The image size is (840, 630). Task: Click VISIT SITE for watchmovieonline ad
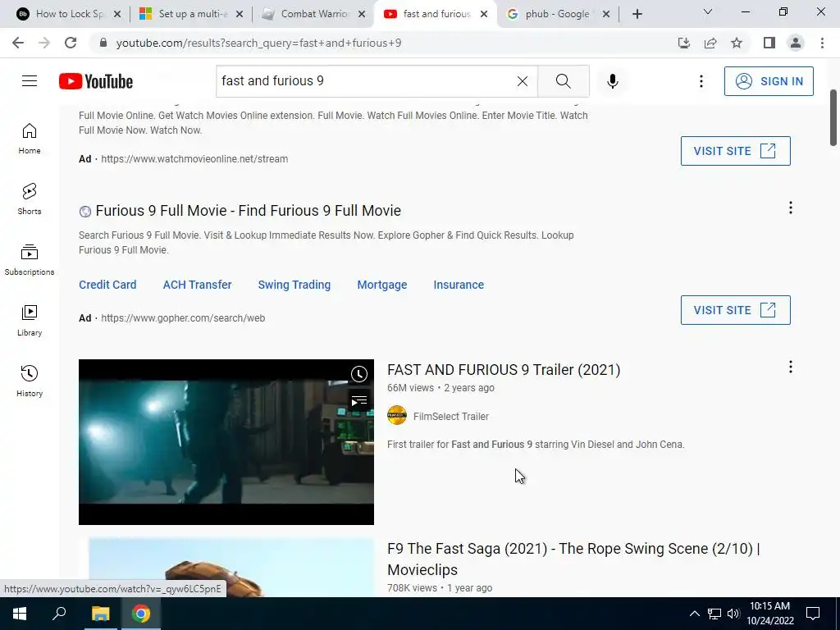[735, 151]
